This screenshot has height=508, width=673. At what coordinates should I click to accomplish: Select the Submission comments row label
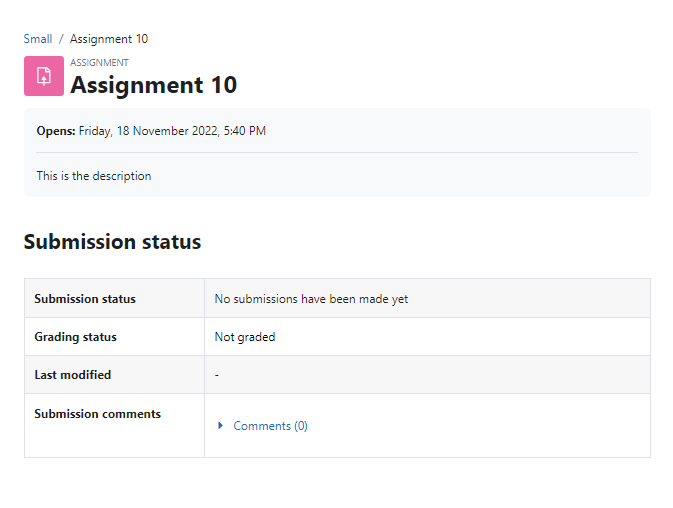coord(97,414)
